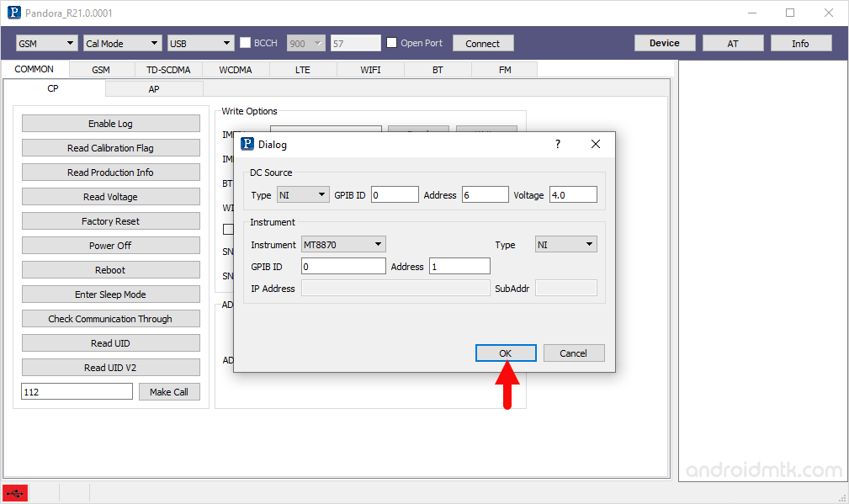Click the Pandora icon in the title bar

pyautogui.click(x=13, y=13)
